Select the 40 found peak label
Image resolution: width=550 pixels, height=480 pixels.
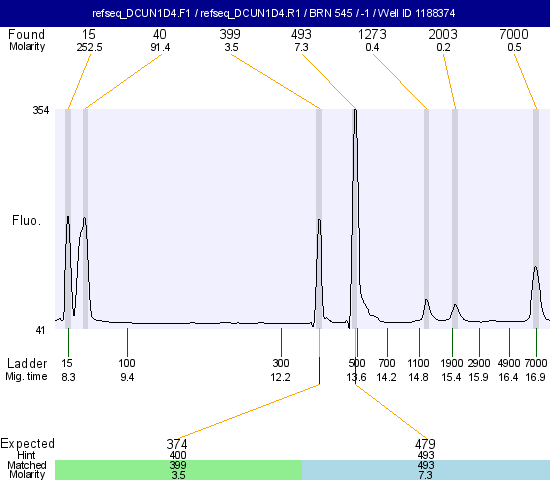(x=160, y=34)
